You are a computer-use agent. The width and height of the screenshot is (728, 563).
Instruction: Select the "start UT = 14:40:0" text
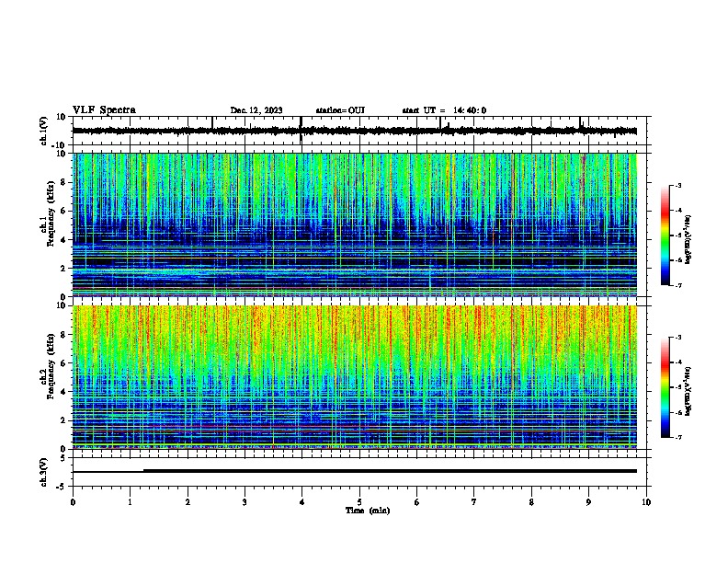point(444,110)
